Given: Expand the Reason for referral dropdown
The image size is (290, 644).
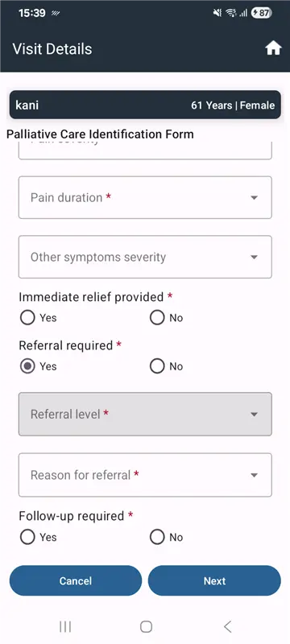Looking at the screenshot, I should pyautogui.click(x=145, y=475).
